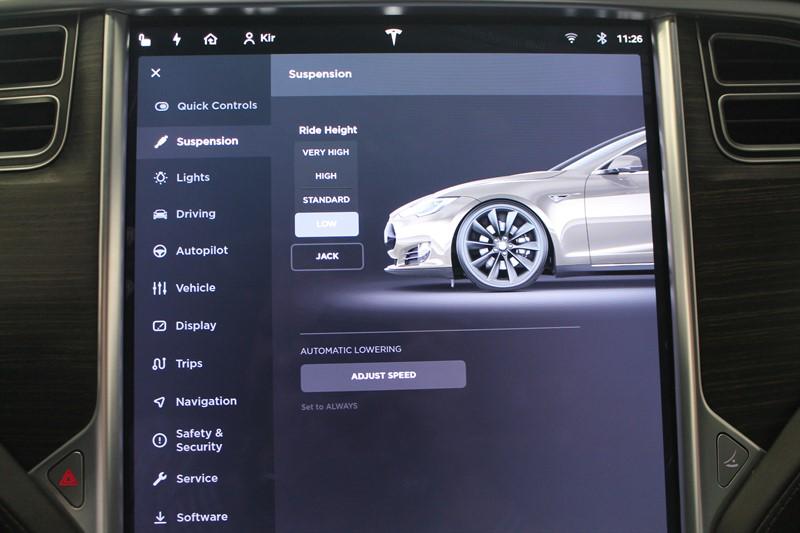The height and width of the screenshot is (533, 800).
Task: Tap the HomeLink house icon
Action: coord(210,39)
